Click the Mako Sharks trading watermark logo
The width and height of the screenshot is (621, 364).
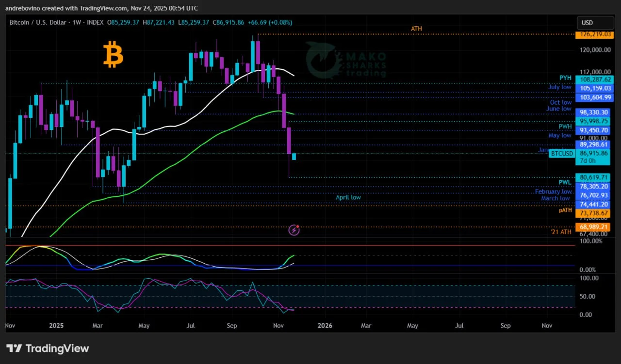(346, 61)
